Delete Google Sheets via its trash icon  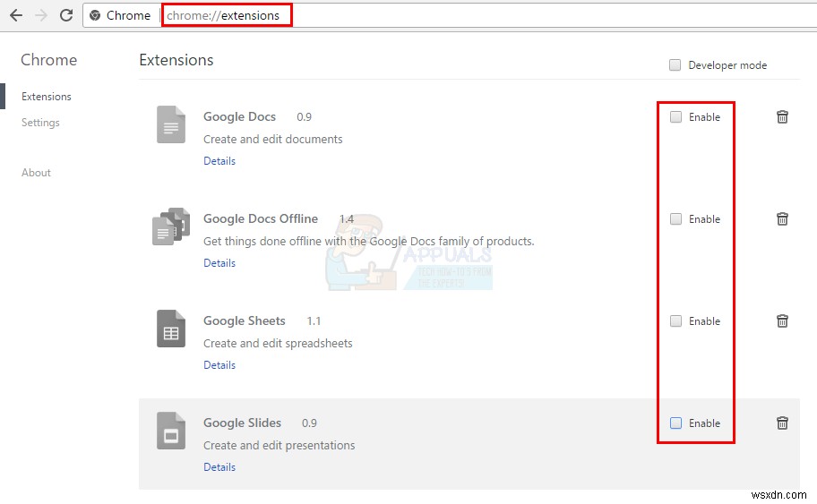tap(782, 320)
